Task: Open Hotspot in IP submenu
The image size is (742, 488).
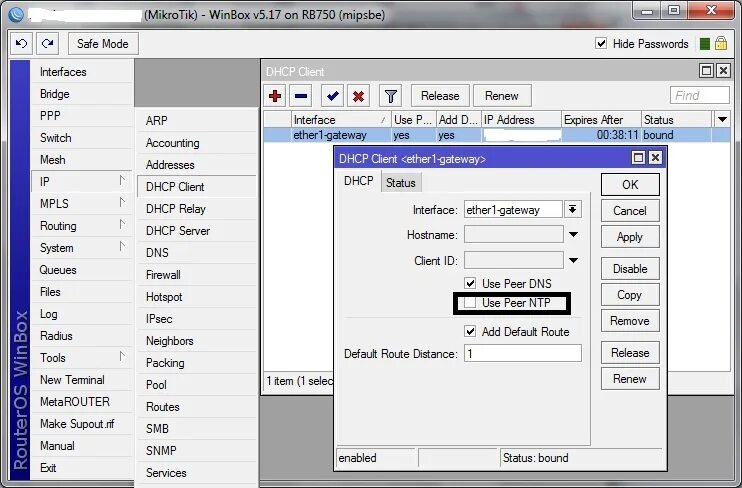Action: click(196, 297)
